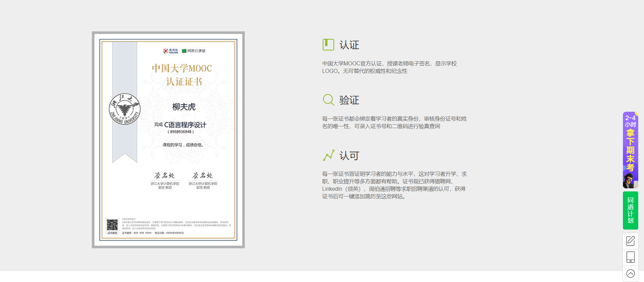
Task: Click the C语言程序设计 course title on certificate
Action: pos(185,125)
